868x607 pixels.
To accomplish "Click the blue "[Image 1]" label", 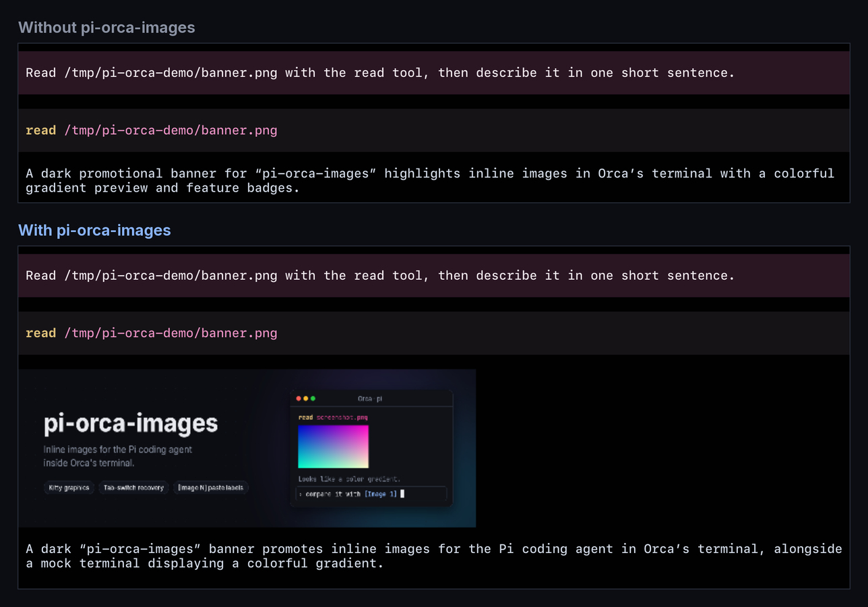I will (381, 494).
